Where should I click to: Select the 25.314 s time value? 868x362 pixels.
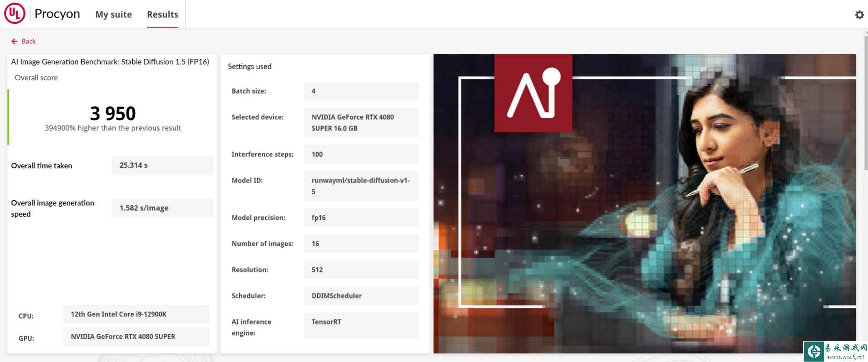[x=162, y=165]
